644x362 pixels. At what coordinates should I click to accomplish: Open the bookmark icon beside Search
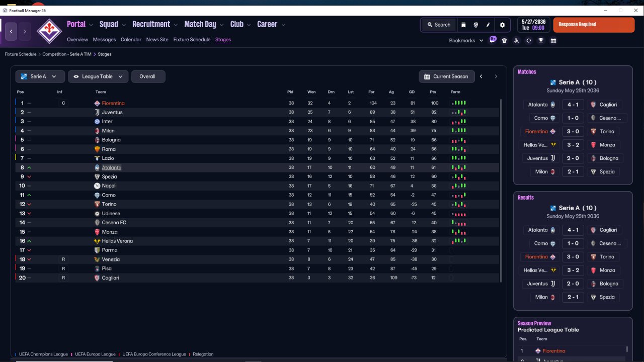tap(463, 25)
